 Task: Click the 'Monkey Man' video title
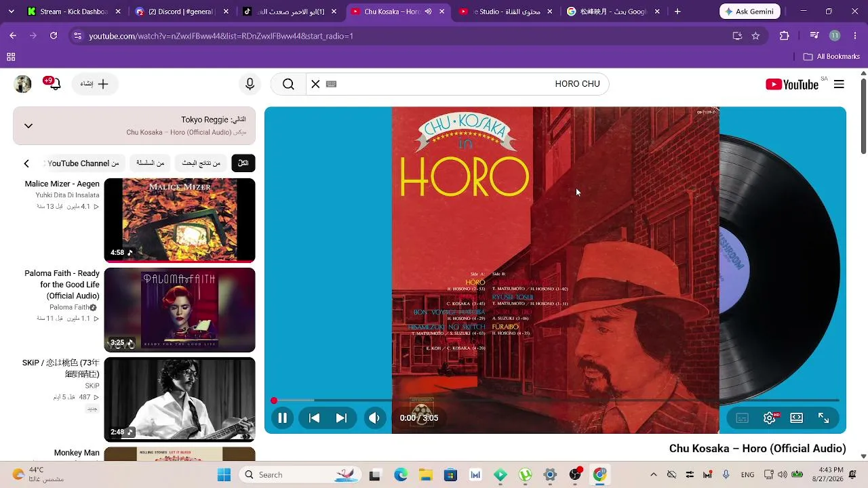pyautogui.click(x=77, y=453)
